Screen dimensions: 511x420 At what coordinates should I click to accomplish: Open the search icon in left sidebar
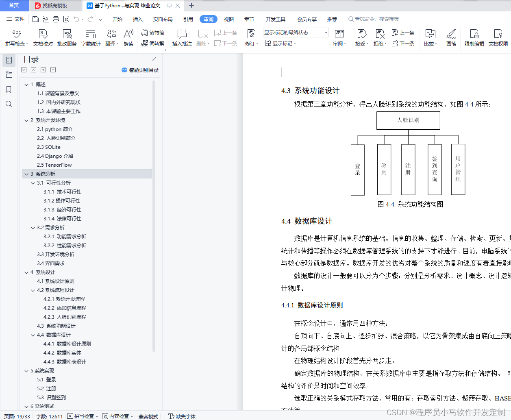click(9, 104)
